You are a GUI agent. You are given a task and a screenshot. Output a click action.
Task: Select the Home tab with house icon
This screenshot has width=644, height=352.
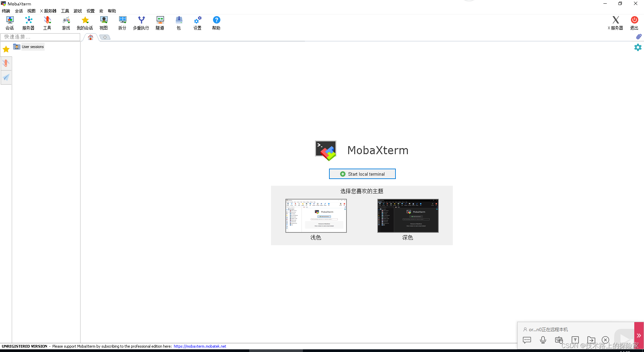click(91, 37)
